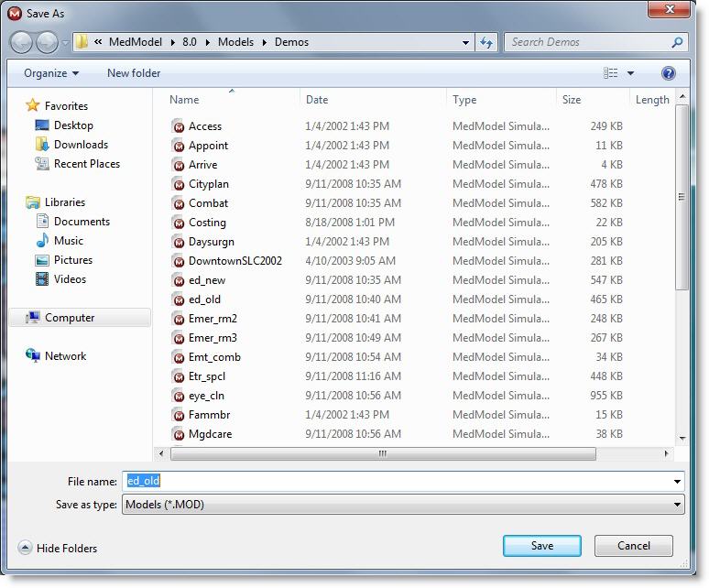The width and height of the screenshot is (709, 588).
Task: Open Recent Places in Favorites
Action: point(78,164)
